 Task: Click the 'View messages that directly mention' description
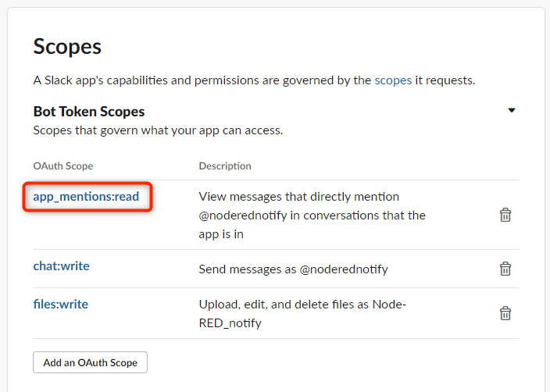(x=299, y=196)
